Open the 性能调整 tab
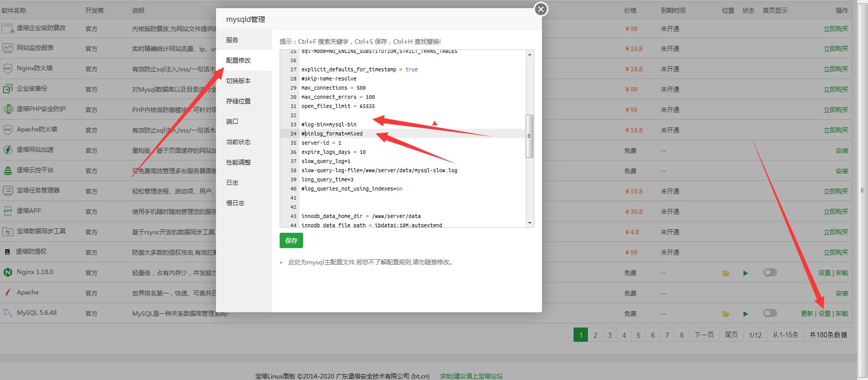Image resolution: width=868 pixels, height=380 pixels. pos(238,162)
